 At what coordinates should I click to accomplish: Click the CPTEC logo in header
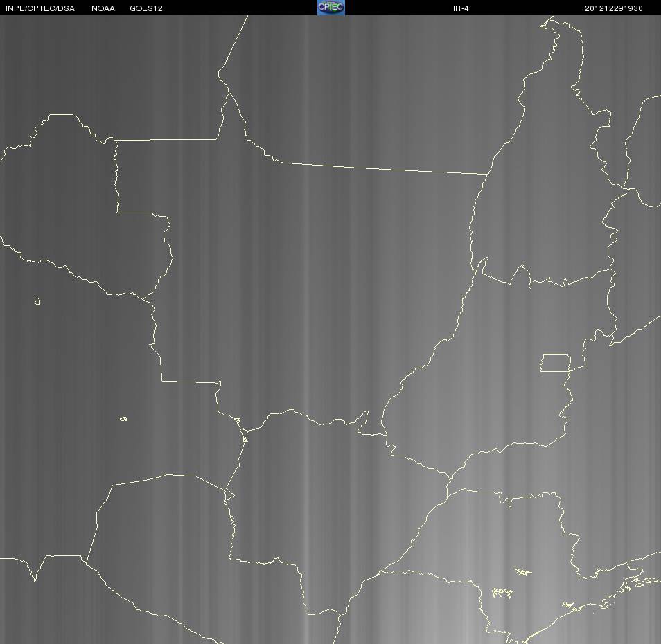[x=331, y=8]
